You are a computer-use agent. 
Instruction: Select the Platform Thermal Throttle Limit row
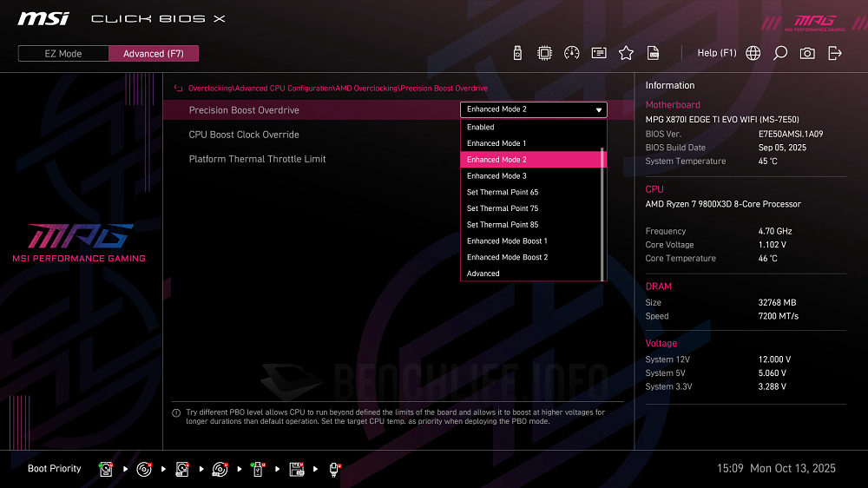pos(257,159)
